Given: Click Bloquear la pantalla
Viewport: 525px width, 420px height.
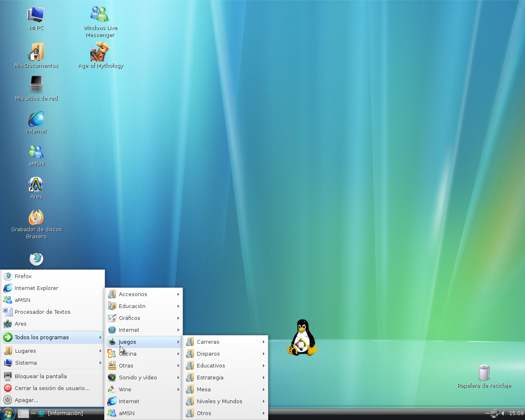Looking at the screenshot, I should [x=40, y=376].
